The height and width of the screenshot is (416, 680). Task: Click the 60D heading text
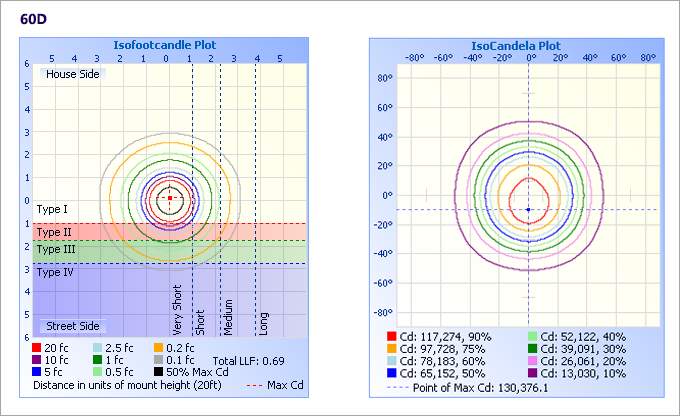click(33, 18)
